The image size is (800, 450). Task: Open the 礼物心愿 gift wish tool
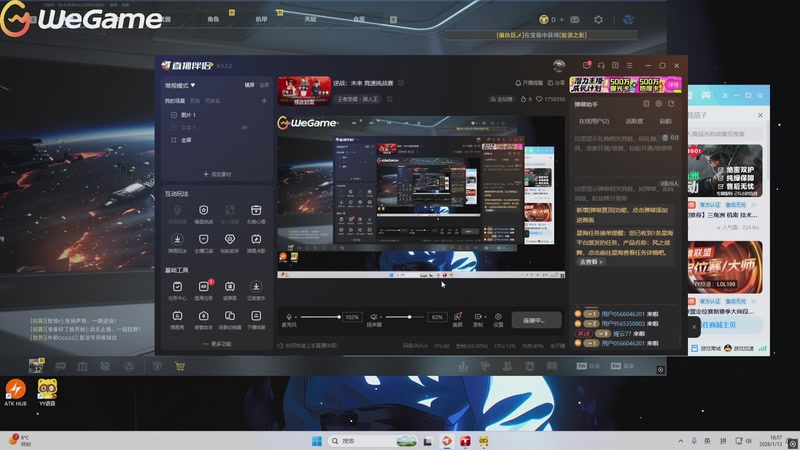(x=256, y=213)
